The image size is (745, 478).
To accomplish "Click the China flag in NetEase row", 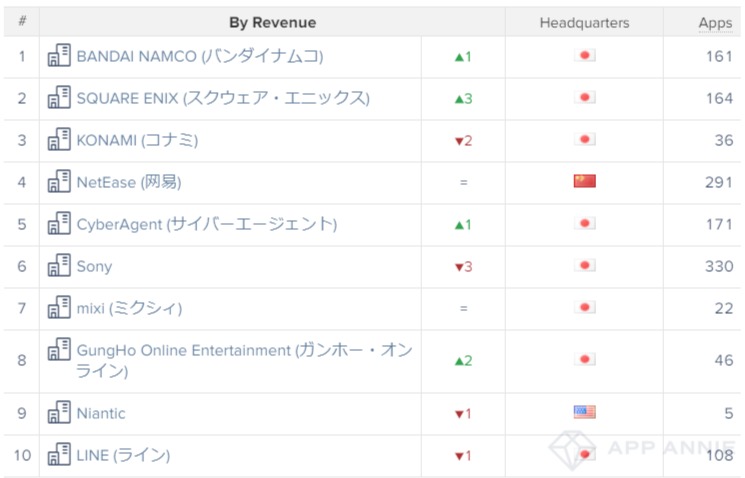I will click(x=584, y=181).
